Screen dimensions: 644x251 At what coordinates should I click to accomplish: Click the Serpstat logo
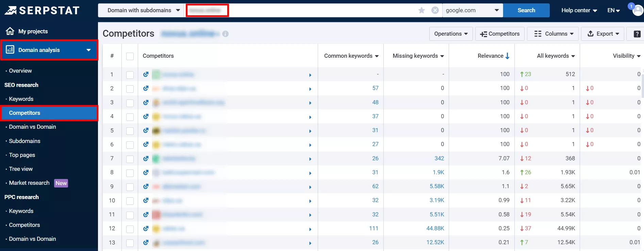pyautogui.click(x=42, y=11)
